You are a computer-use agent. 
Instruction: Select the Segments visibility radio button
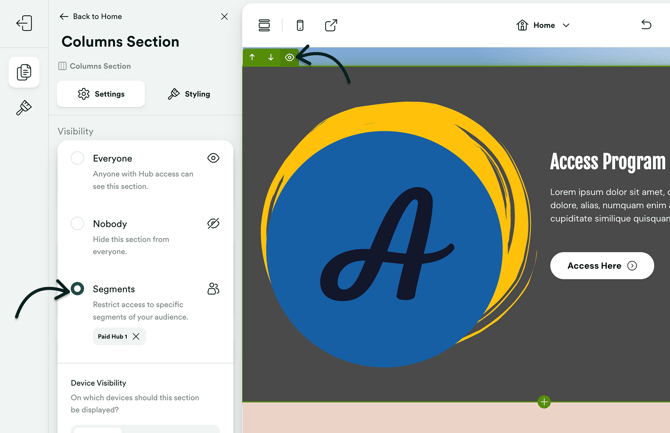coord(77,289)
